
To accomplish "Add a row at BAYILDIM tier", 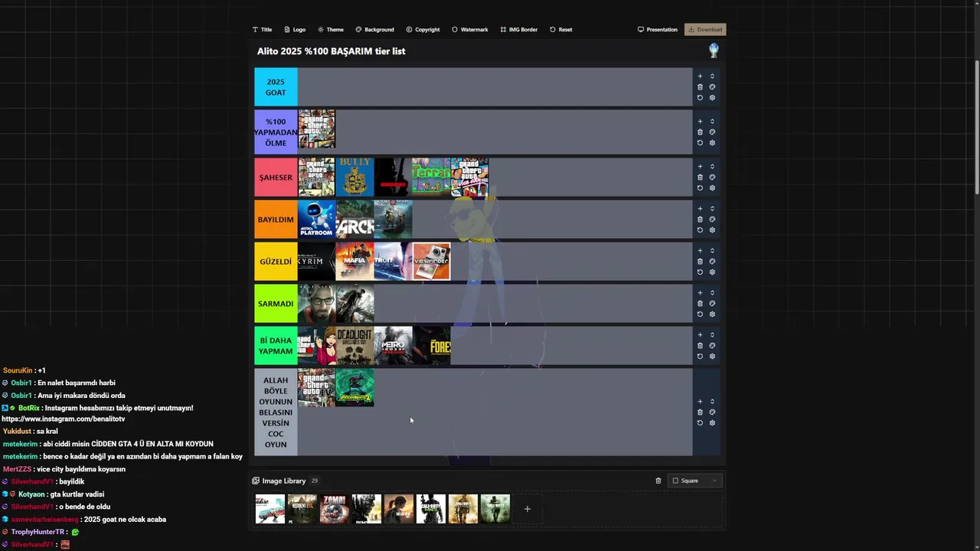I will [700, 209].
